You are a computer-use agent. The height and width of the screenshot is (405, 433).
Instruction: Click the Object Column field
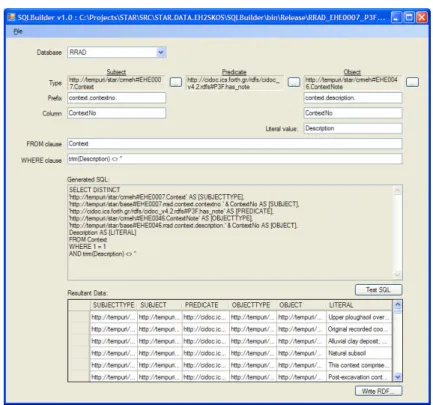pos(353,113)
